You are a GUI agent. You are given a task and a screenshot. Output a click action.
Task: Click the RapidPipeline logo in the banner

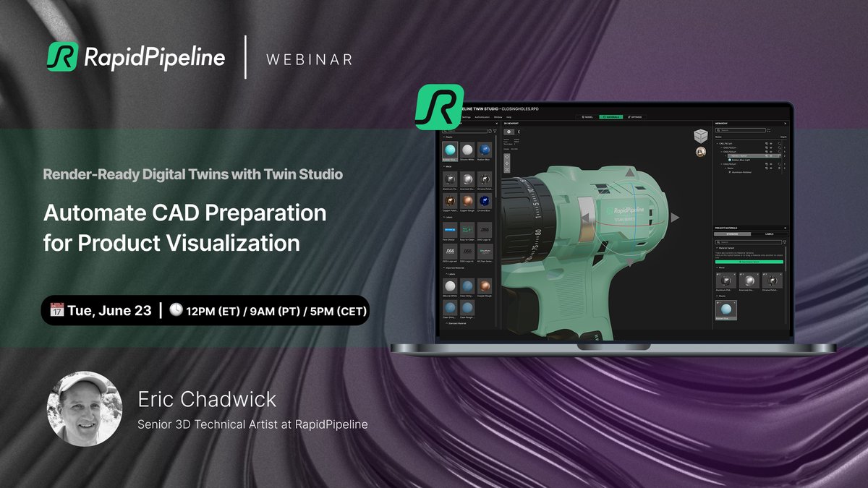136,56
